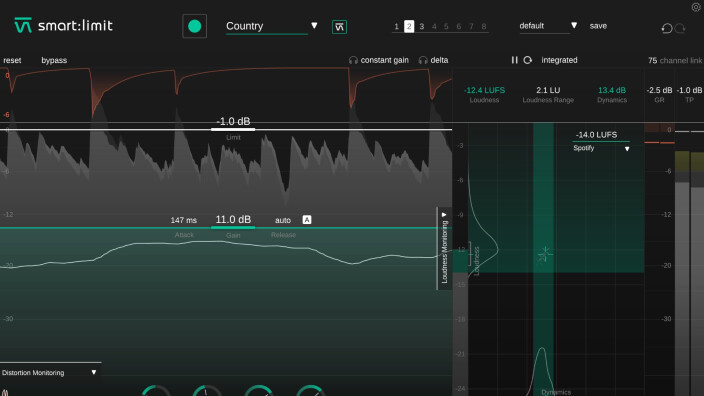Click the undo arrow icon
Image resolution: width=704 pixels, height=396 pixels.
pos(667,28)
